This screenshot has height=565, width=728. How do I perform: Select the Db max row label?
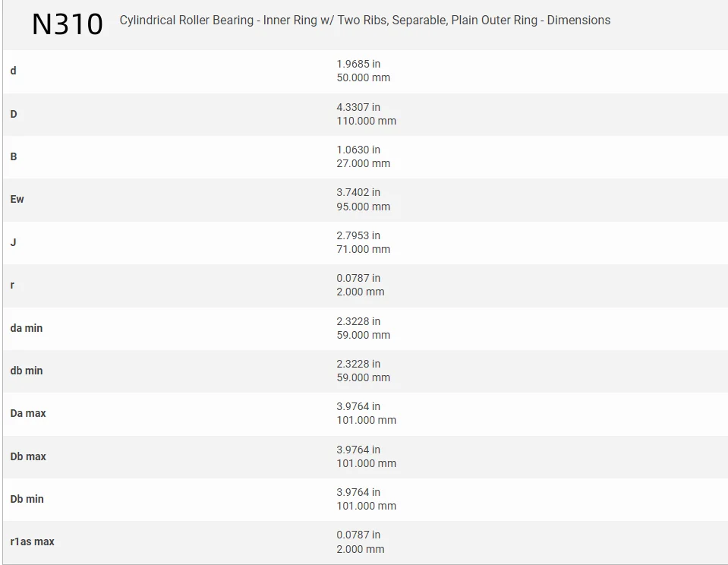[x=28, y=456]
